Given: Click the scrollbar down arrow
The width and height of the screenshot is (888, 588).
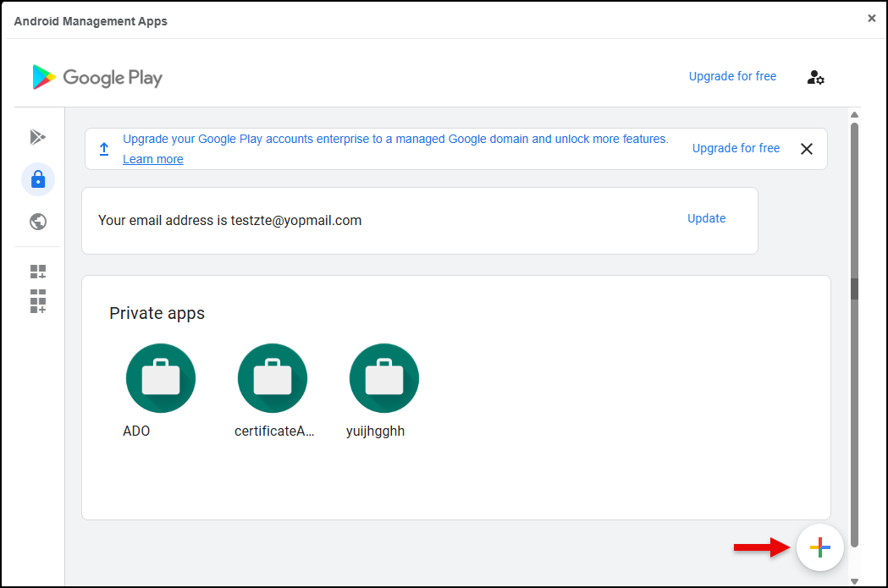Looking at the screenshot, I should 854,580.
